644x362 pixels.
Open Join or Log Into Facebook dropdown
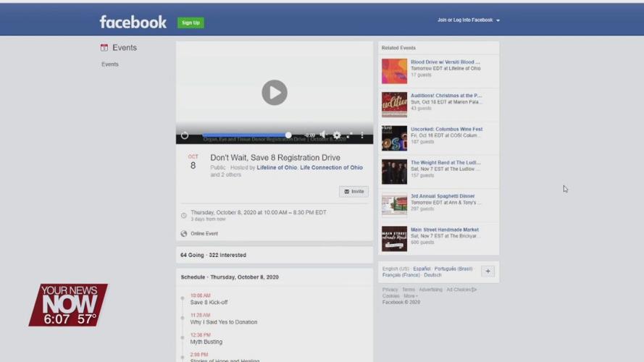(x=468, y=20)
